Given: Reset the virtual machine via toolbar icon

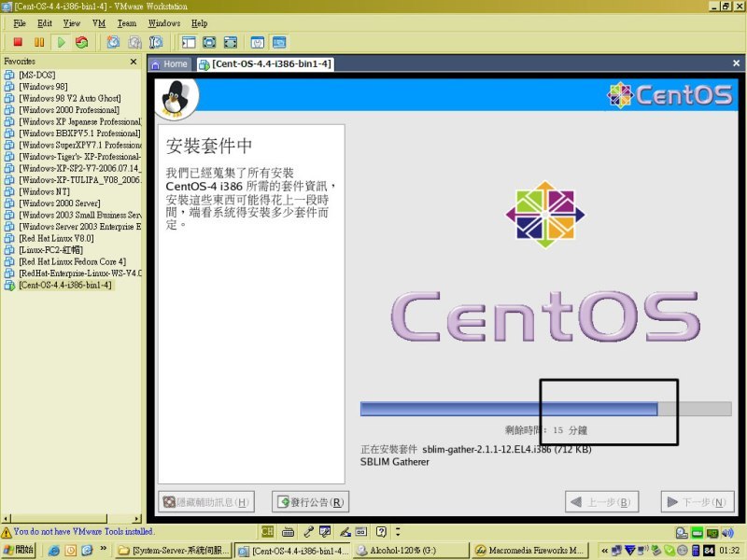Looking at the screenshot, I should pyautogui.click(x=82, y=42).
